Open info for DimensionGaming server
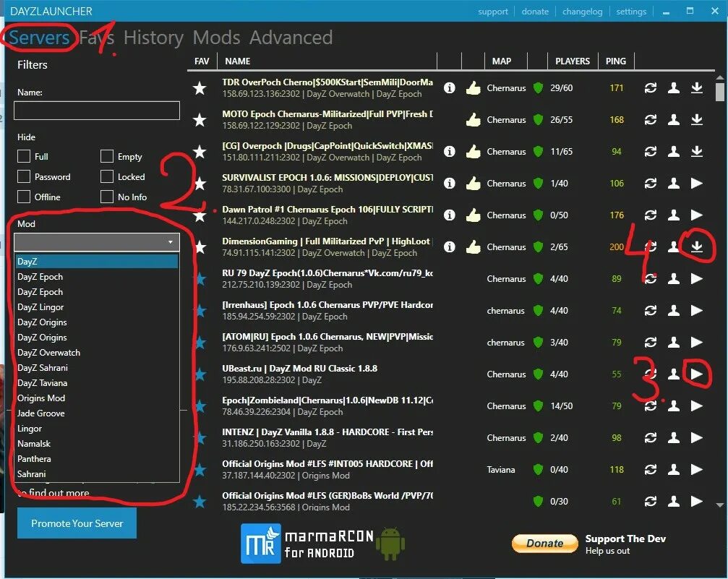Screen dimensions: 728x579 coord(449,247)
